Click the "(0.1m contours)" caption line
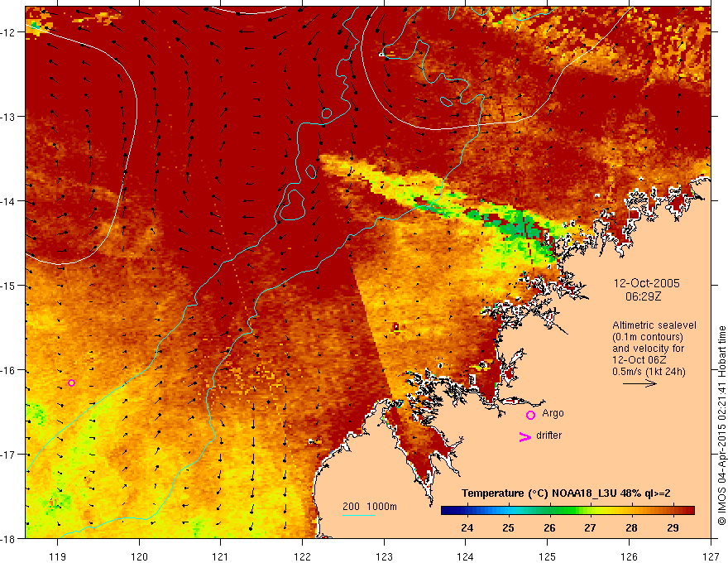Image resolution: width=728 pixels, height=563 pixels. point(648,337)
